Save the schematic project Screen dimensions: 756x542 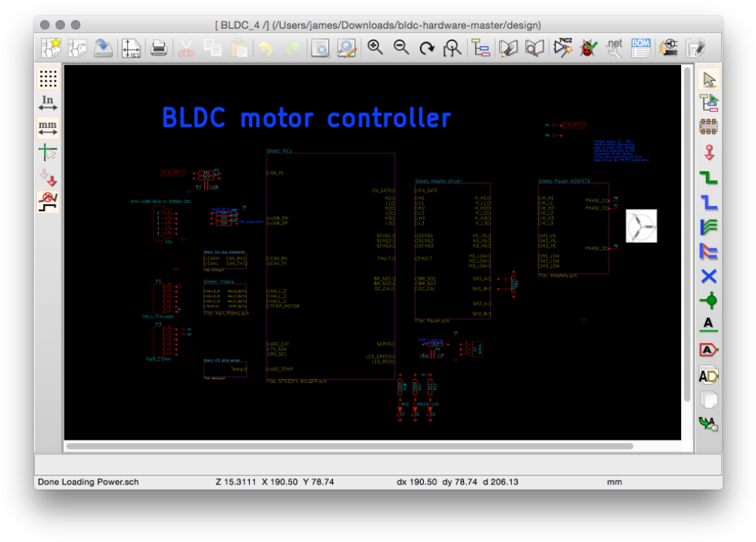pyautogui.click(x=103, y=48)
